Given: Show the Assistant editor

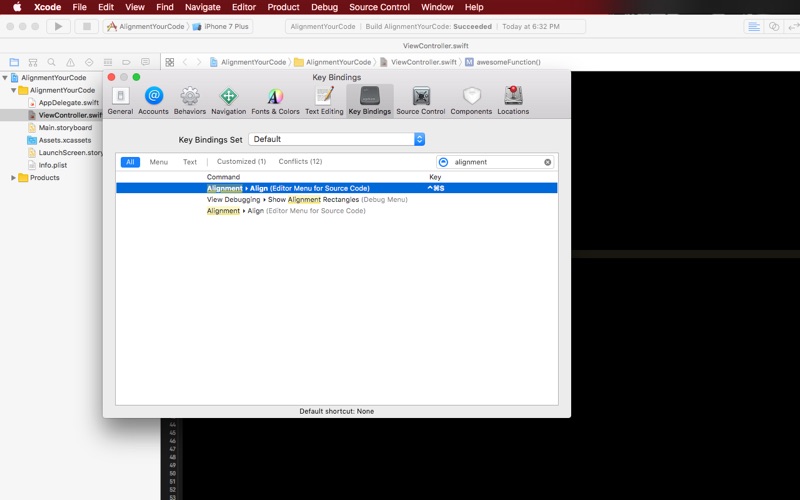Looking at the screenshot, I should (774, 27).
